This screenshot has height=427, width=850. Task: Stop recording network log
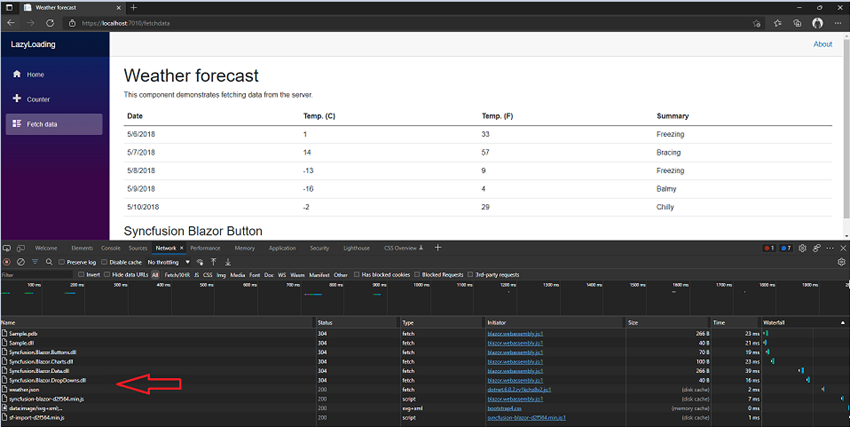pos(7,262)
